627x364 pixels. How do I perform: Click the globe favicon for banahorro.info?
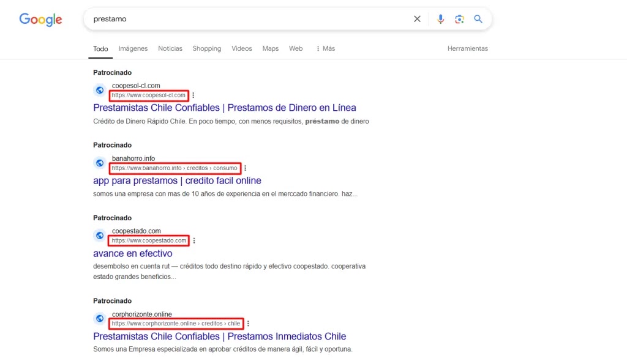pyautogui.click(x=100, y=163)
